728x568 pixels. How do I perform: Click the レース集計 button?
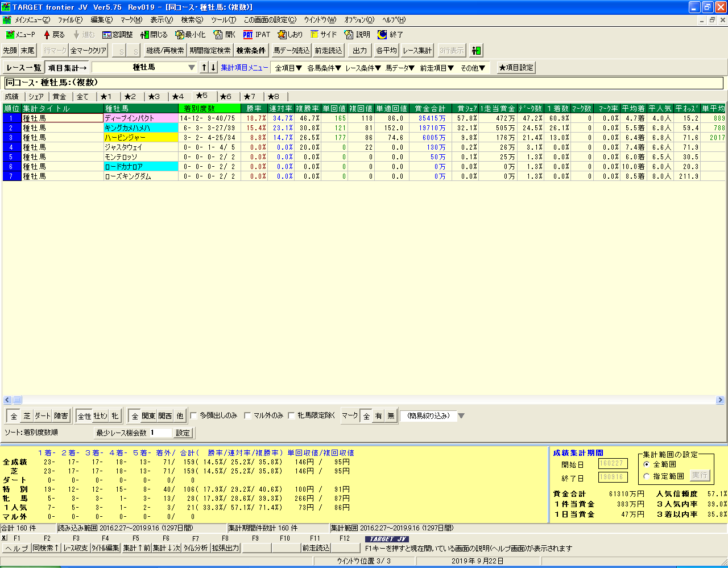pyautogui.click(x=417, y=51)
